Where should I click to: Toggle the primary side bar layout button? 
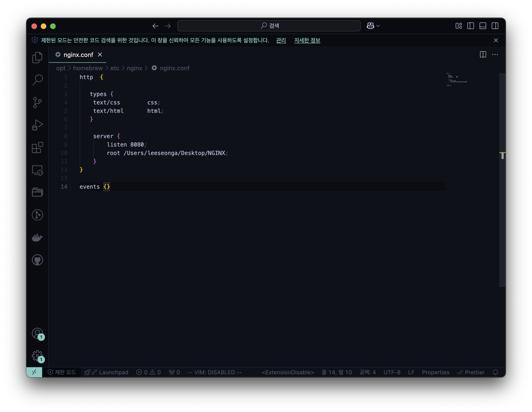[470, 26]
